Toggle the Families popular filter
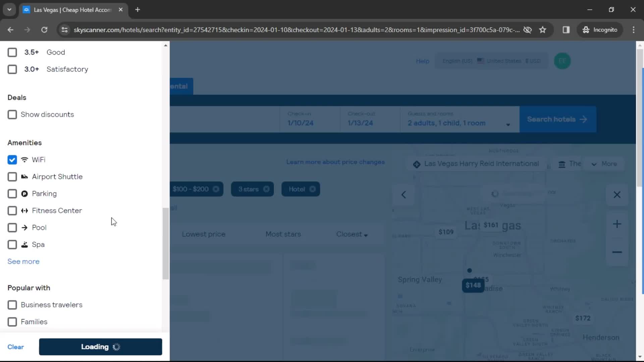The image size is (644, 362). click(12, 322)
